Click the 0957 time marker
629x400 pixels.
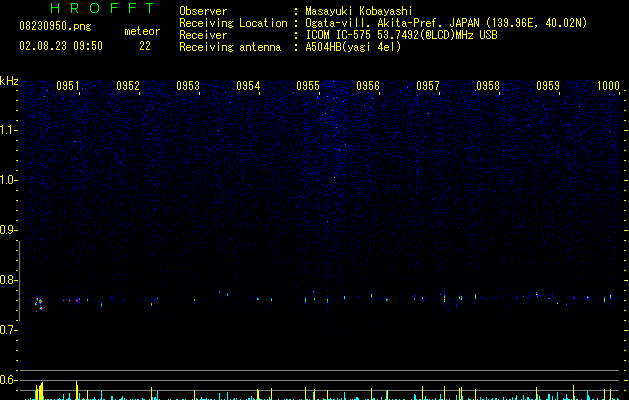pyautogui.click(x=428, y=86)
